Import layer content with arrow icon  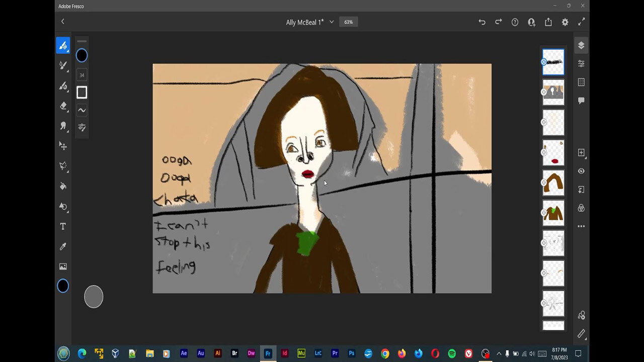click(581, 190)
